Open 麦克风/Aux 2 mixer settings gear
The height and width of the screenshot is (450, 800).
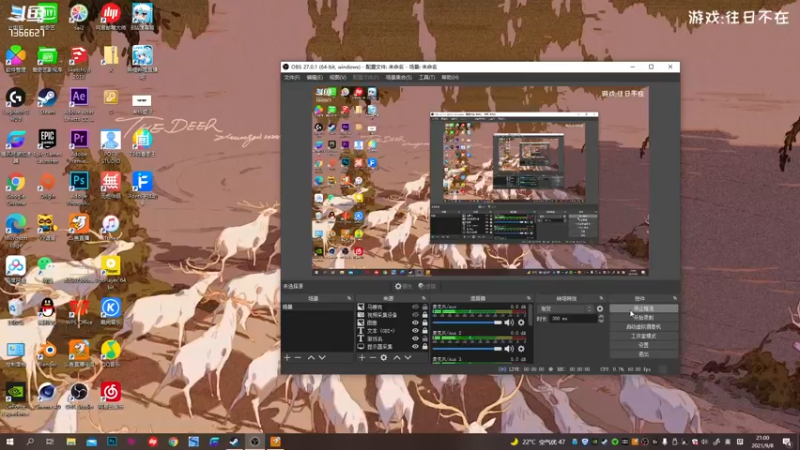click(521, 349)
